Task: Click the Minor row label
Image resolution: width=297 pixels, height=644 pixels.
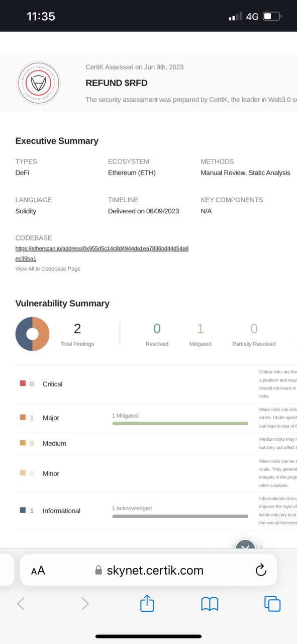Action: [x=51, y=473]
